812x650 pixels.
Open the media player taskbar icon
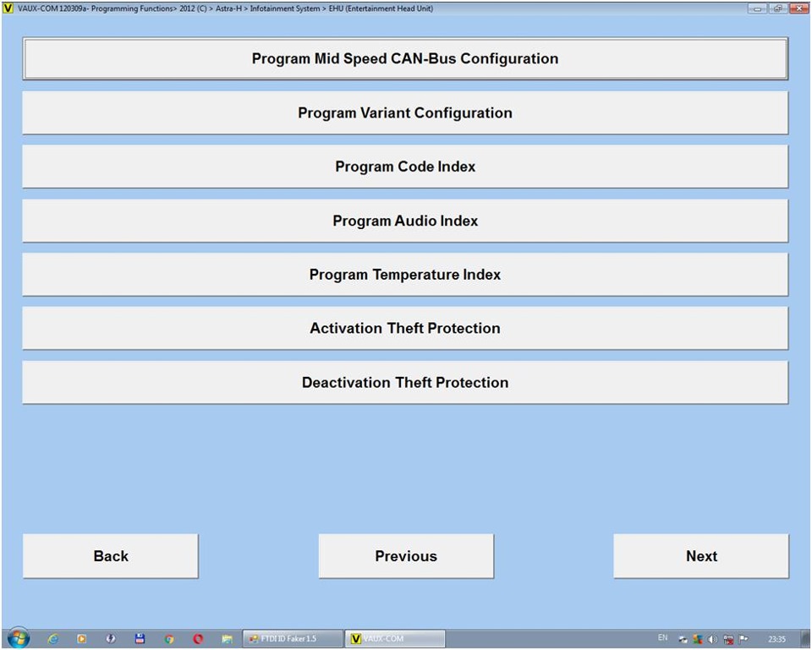point(82,639)
